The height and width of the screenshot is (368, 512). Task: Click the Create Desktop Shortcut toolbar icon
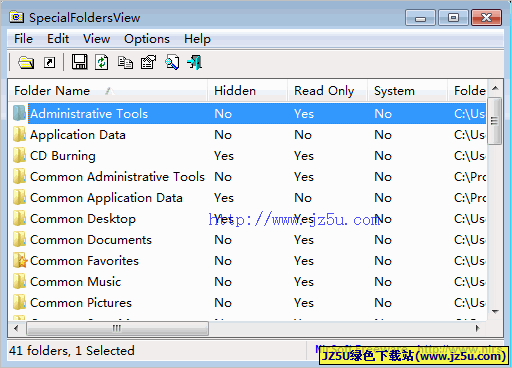pos(49,63)
